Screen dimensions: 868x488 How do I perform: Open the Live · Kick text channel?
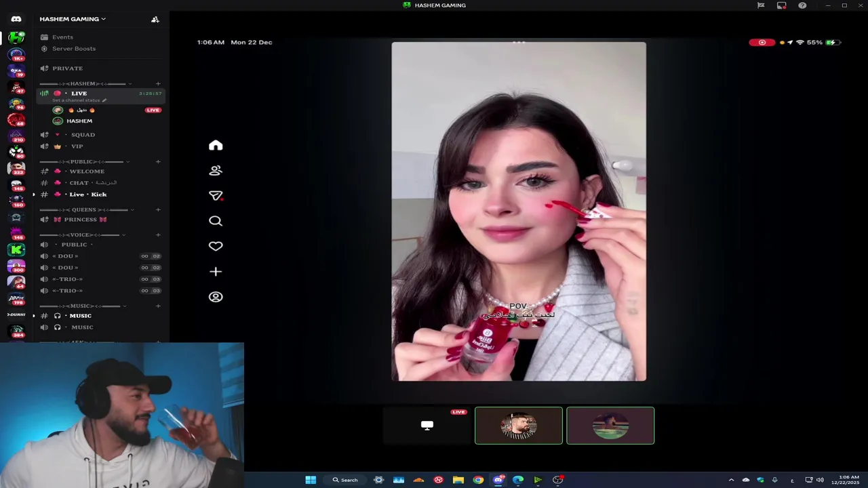click(x=100, y=195)
